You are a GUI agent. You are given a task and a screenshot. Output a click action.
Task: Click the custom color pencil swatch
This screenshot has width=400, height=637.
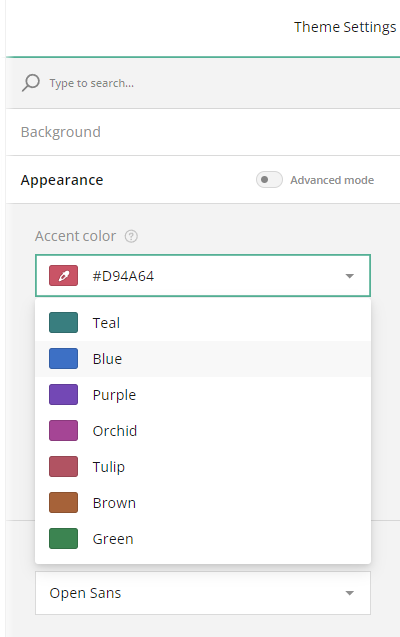[x=63, y=276]
